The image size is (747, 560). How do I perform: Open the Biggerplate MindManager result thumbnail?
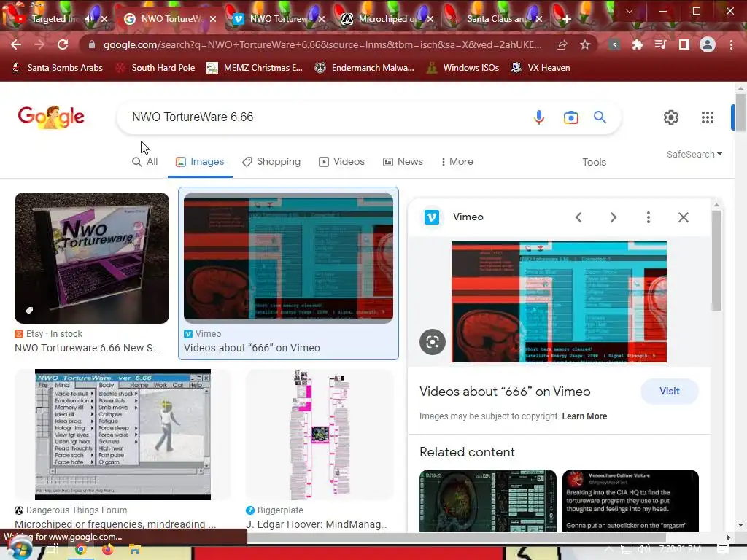[320, 435]
